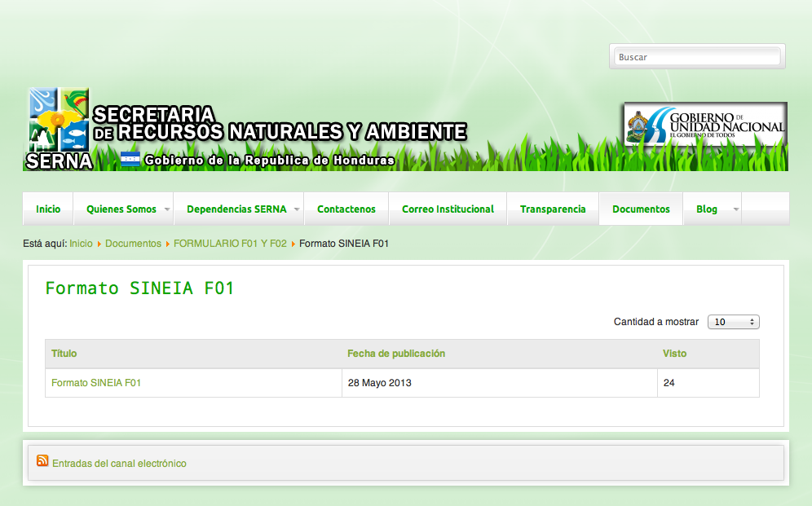Image resolution: width=812 pixels, height=506 pixels.
Task: Expand the Quienes Somos submenu arrow
Action: tap(167, 209)
